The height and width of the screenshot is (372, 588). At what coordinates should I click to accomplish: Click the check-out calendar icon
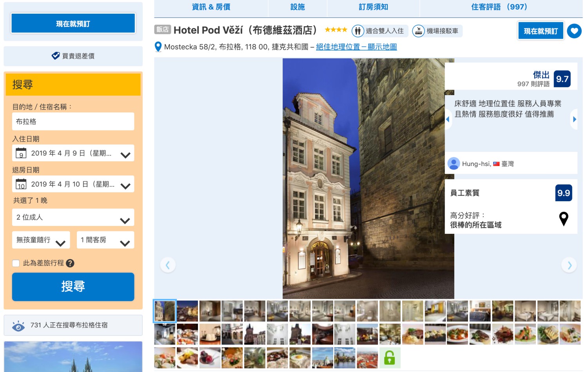click(x=21, y=184)
